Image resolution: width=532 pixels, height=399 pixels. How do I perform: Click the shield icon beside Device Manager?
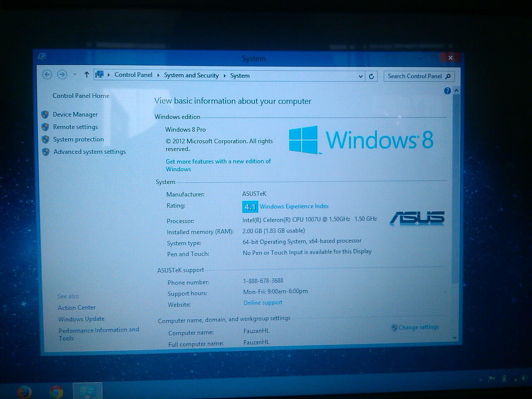[x=45, y=114]
